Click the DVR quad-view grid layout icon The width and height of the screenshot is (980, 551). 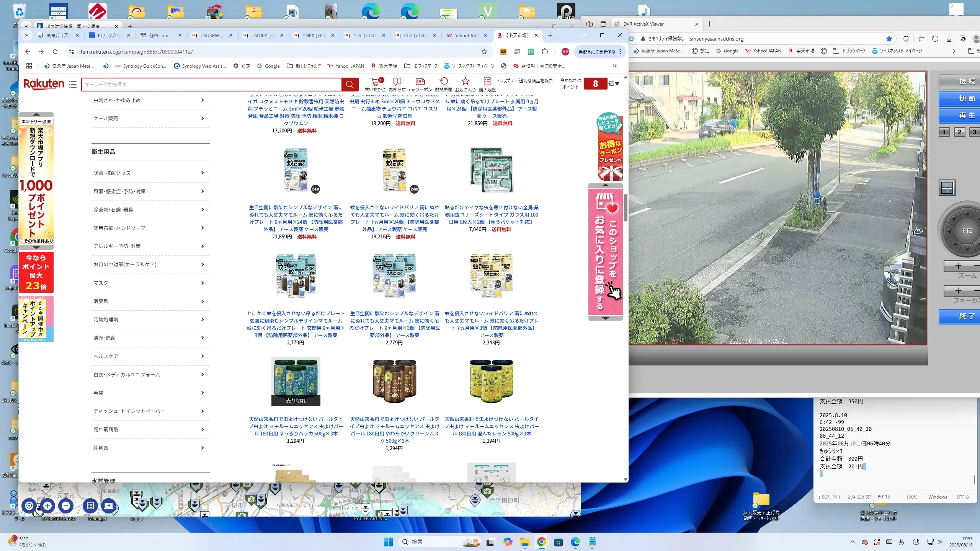pos(947,188)
